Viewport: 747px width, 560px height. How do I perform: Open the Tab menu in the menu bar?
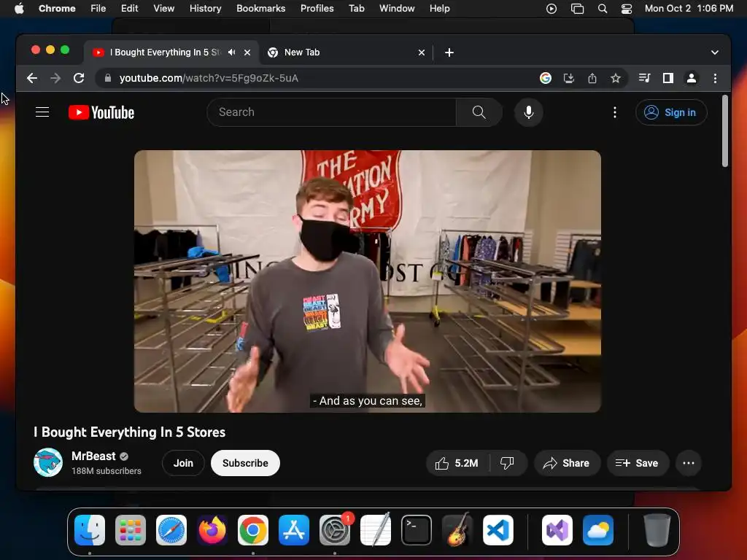(356, 8)
